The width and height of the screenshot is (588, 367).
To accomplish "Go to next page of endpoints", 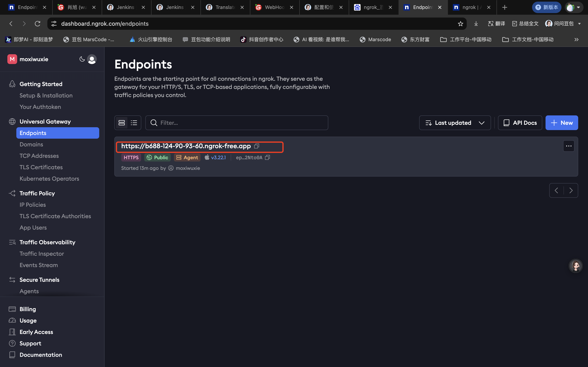I will point(571,191).
